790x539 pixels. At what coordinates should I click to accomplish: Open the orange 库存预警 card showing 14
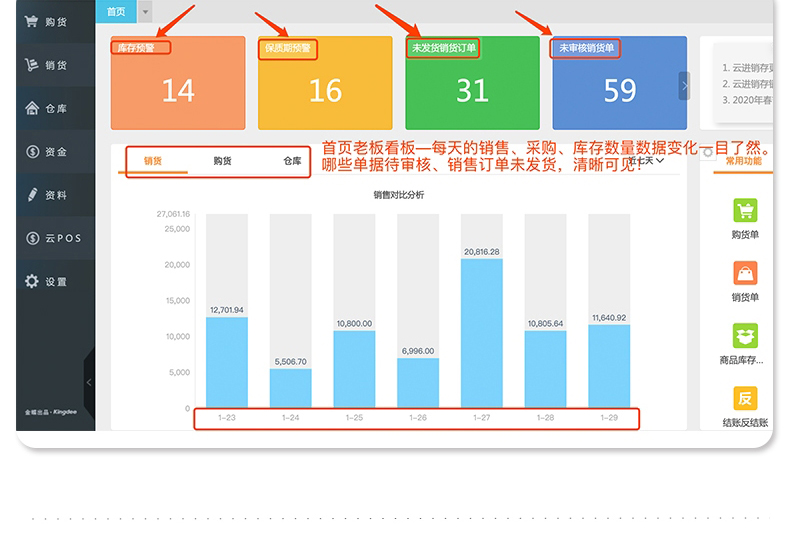pyautogui.click(x=178, y=84)
